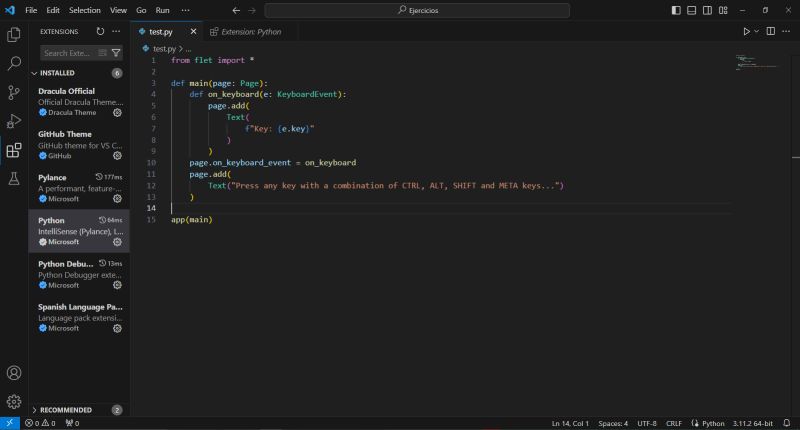Select the GitHub Theme extension entry

pos(79,145)
